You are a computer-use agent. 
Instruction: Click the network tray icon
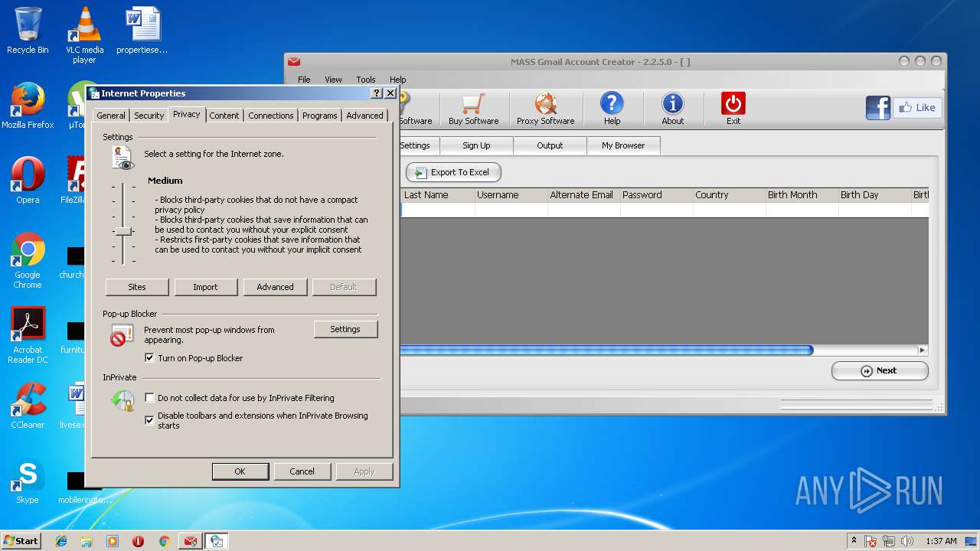(x=889, y=541)
